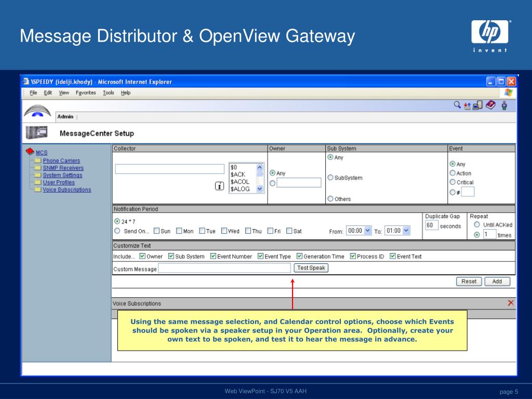Click the person user icon in toolbar
Image resolution: width=532 pixels, height=399 pixels.
[x=504, y=105]
